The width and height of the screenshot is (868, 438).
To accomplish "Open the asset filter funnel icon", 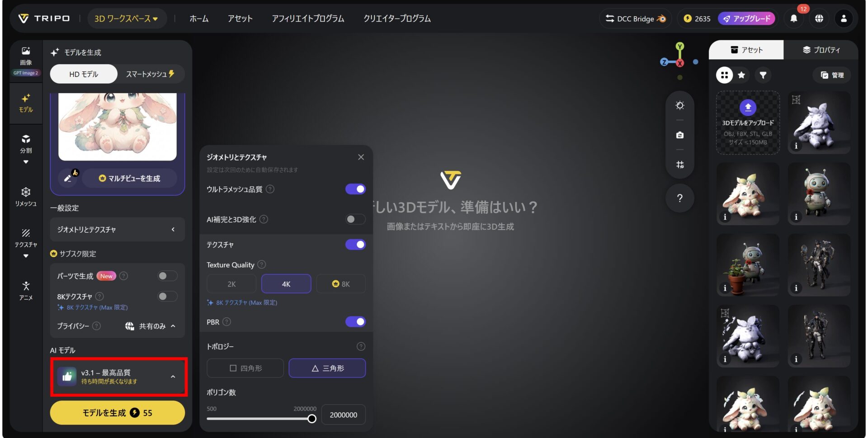I will click(x=763, y=75).
